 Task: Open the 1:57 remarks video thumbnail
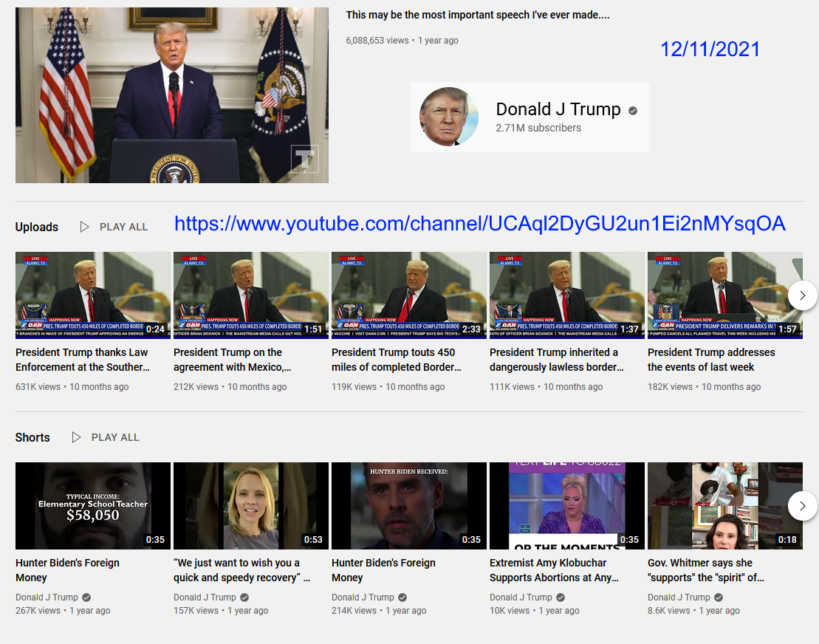point(725,295)
